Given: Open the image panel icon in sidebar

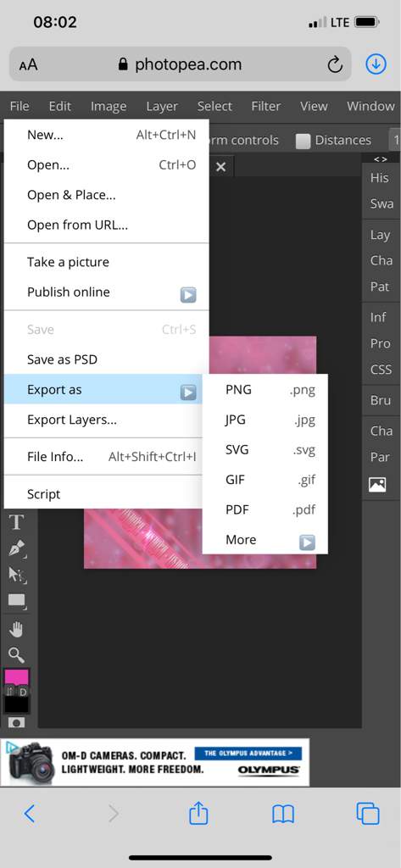Looking at the screenshot, I should tap(377, 484).
